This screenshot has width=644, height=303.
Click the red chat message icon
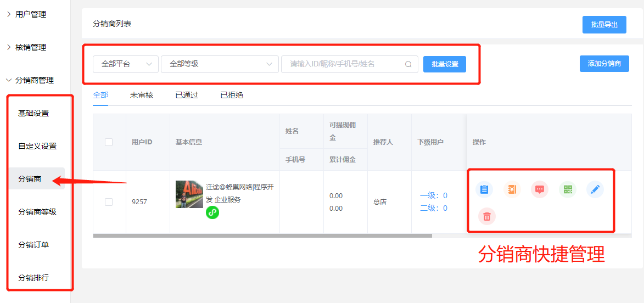point(540,189)
